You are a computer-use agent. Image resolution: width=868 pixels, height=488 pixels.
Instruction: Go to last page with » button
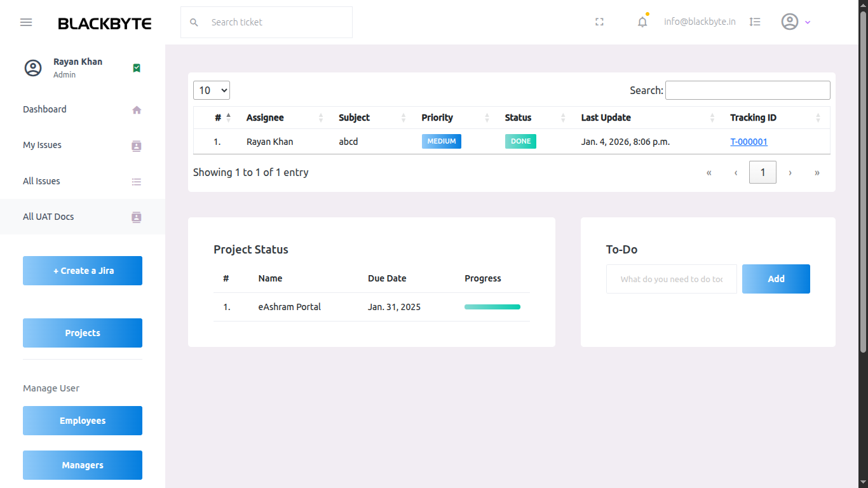(x=817, y=172)
